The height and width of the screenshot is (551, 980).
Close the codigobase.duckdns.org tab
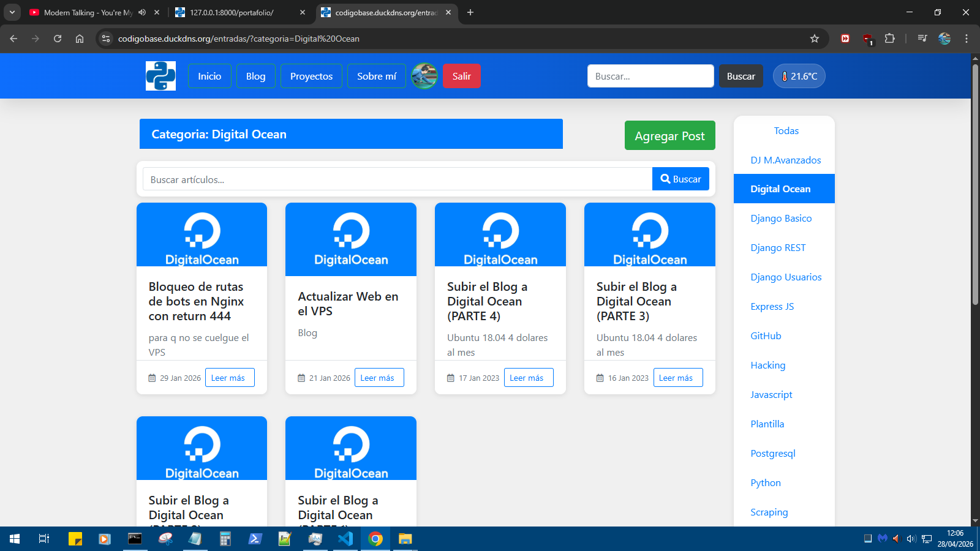tap(448, 12)
